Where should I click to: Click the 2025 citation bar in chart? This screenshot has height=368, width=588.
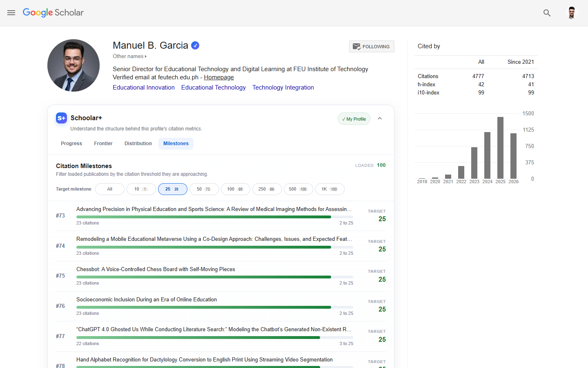point(500,148)
